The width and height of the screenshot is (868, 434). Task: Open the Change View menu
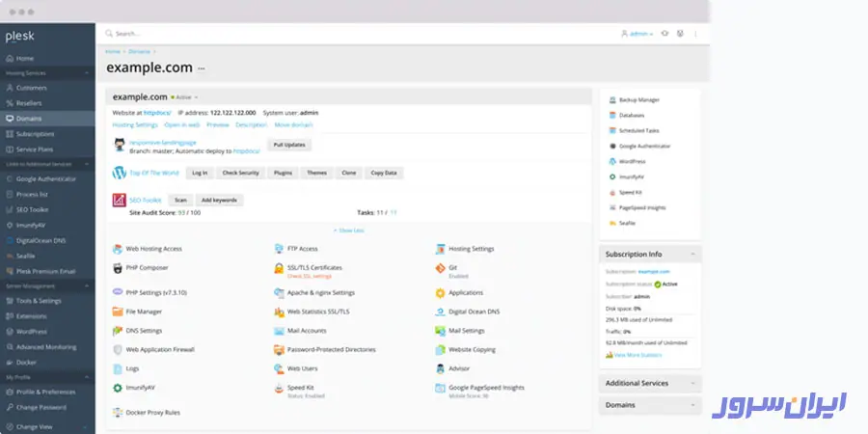[47, 427]
